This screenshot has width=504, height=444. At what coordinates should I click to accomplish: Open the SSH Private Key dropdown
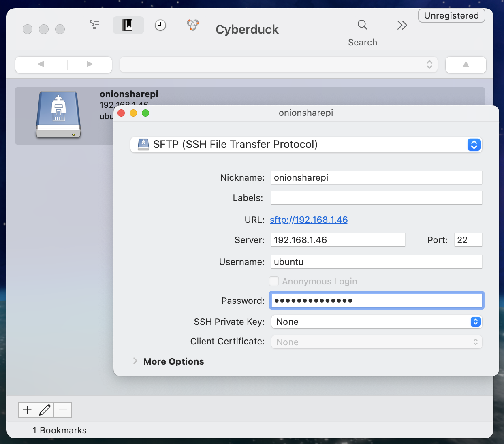tap(376, 322)
